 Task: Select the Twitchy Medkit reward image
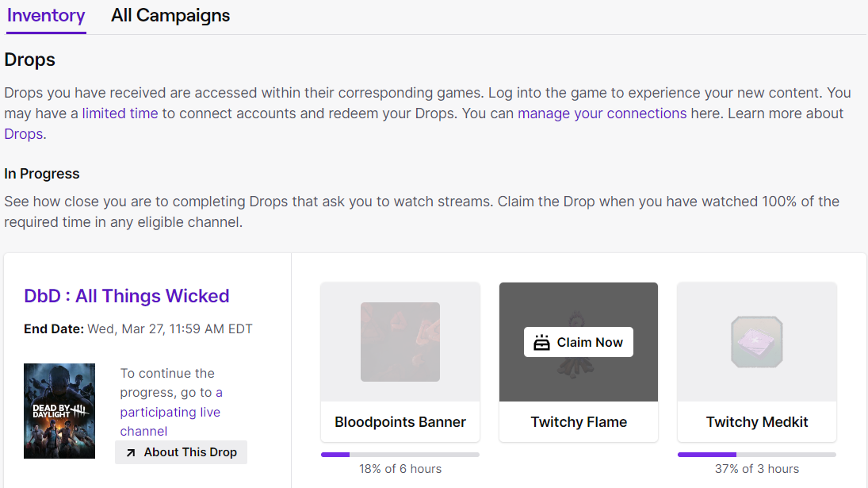click(x=756, y=341)
